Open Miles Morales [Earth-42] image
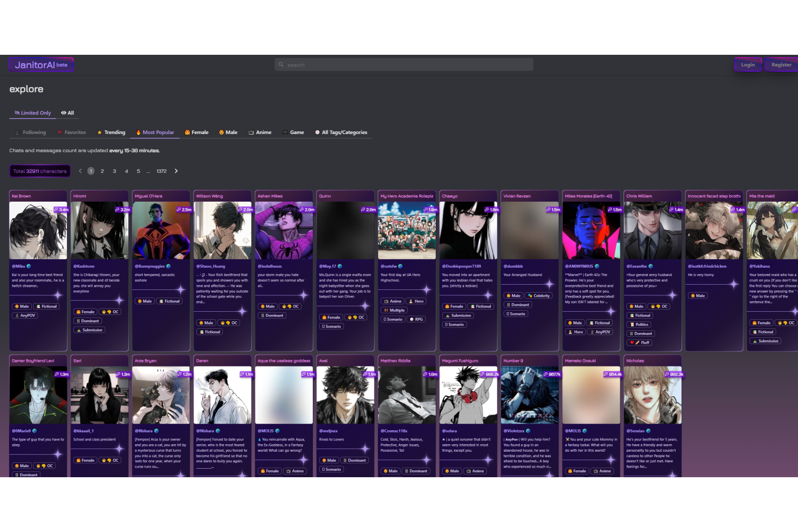 [592, 230]
